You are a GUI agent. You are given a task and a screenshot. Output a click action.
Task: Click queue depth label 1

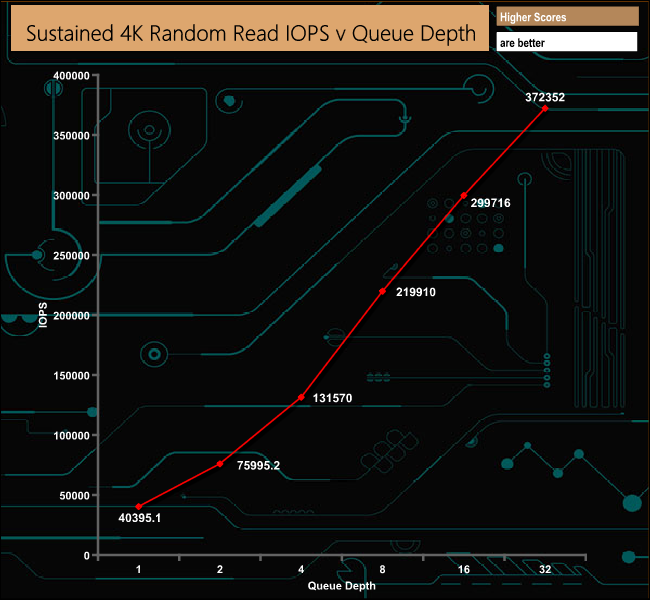(138, 569)
